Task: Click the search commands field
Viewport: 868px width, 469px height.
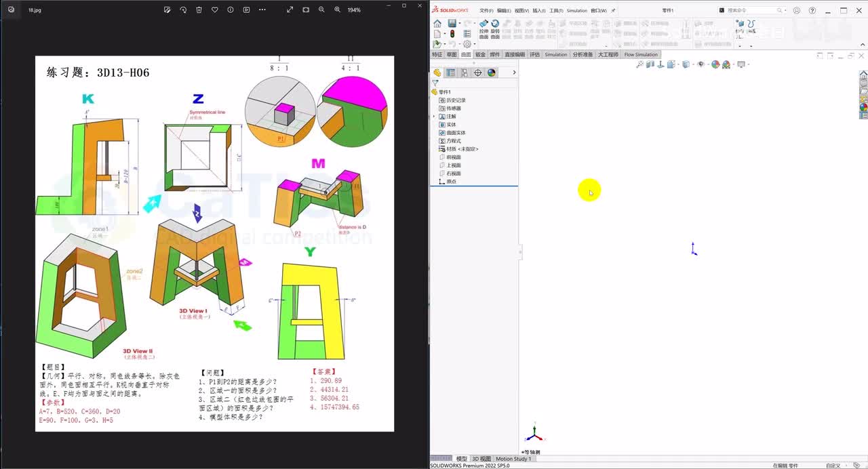Action: (x=751, y=10)
